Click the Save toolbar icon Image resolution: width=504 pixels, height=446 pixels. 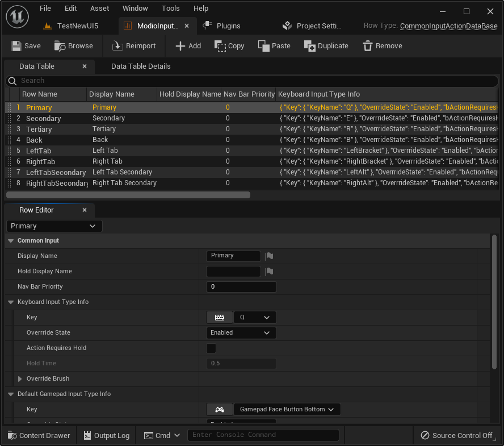coord(16,46)
